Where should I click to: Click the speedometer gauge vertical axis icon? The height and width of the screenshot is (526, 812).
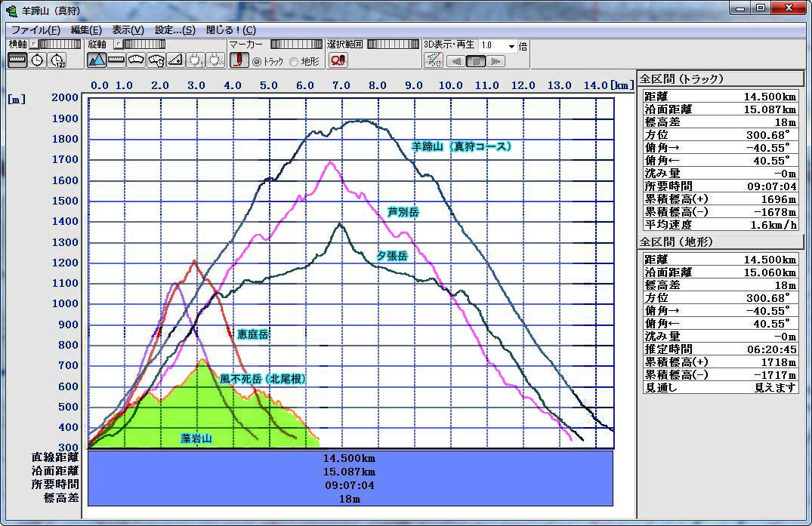pos(136,60)
